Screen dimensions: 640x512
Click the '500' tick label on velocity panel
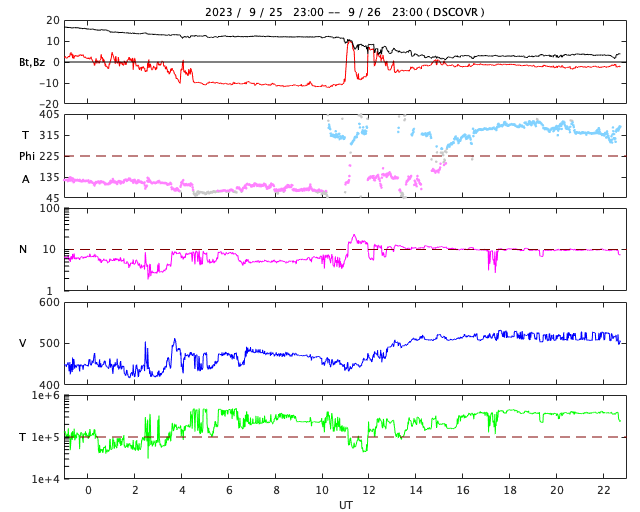[x=49, y=343]
